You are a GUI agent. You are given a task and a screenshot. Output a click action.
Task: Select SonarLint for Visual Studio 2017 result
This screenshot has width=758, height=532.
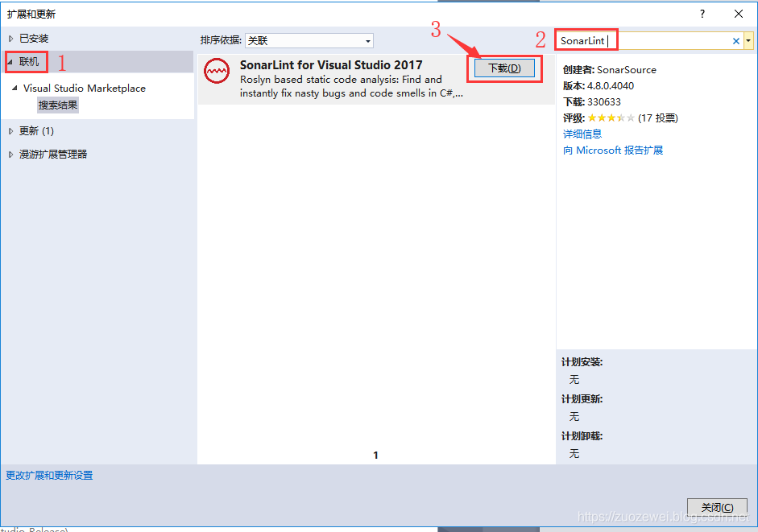point(376,79)
